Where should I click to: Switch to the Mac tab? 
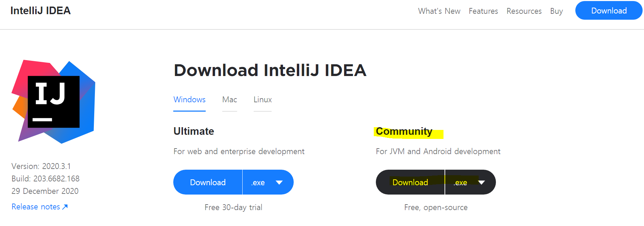[x=230, y=100]
